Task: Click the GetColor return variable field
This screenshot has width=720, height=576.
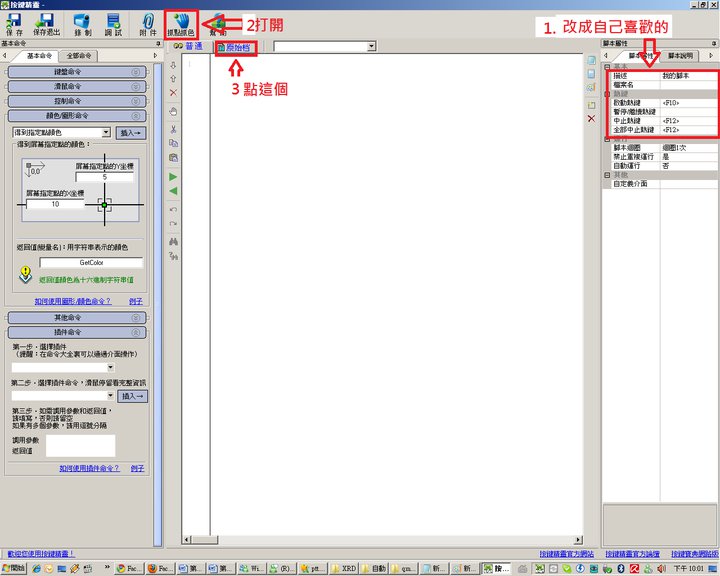Action: pyautogui.click(x=91, y=262)
